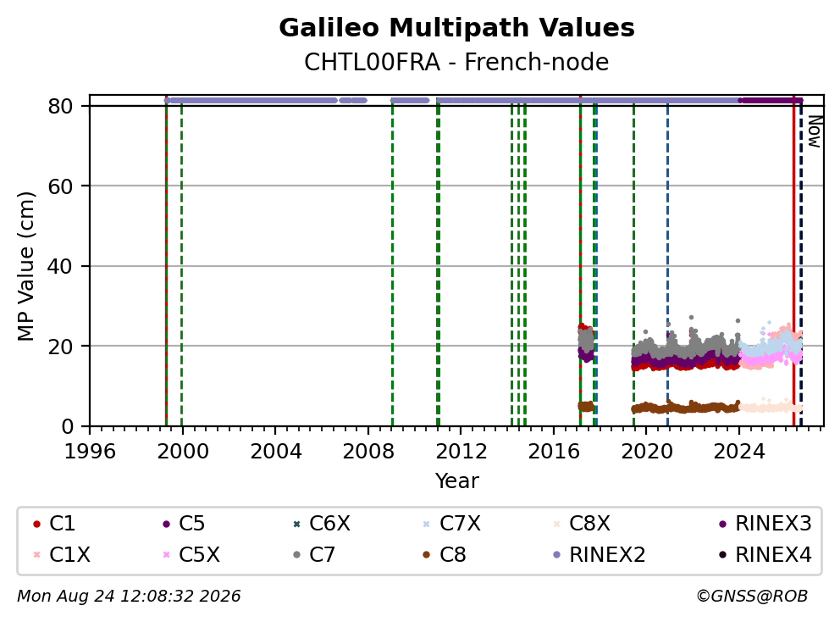This screenshot has width=840, height=622.
Task: Click the RINEX2 legend entry
Action: [600, 554]
